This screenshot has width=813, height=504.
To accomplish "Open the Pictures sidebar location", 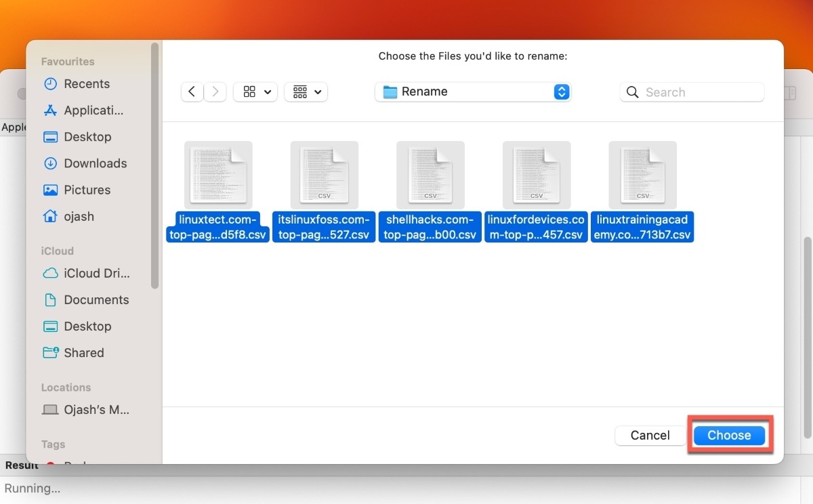I will 88,190.
